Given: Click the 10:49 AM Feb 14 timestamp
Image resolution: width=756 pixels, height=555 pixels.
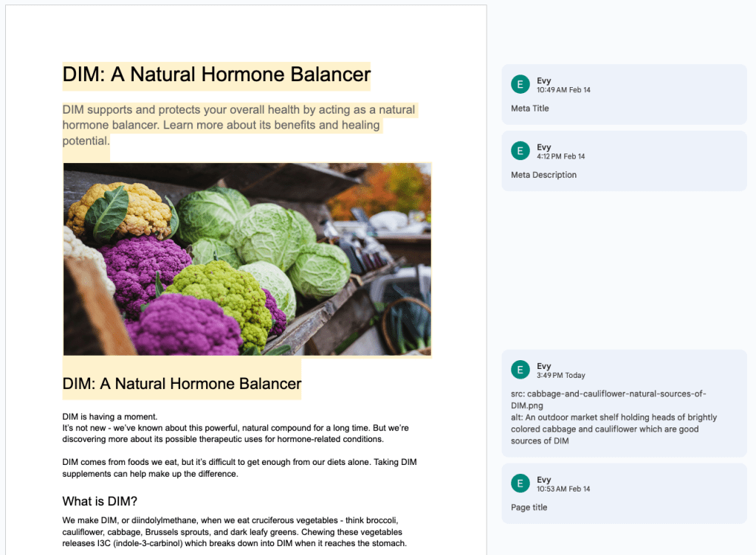Looking at the screenshot, I should [563, 90].
